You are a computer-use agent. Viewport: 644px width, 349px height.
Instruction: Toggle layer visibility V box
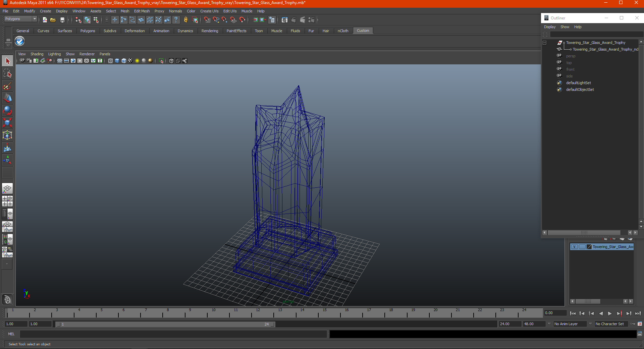point(574,247)
